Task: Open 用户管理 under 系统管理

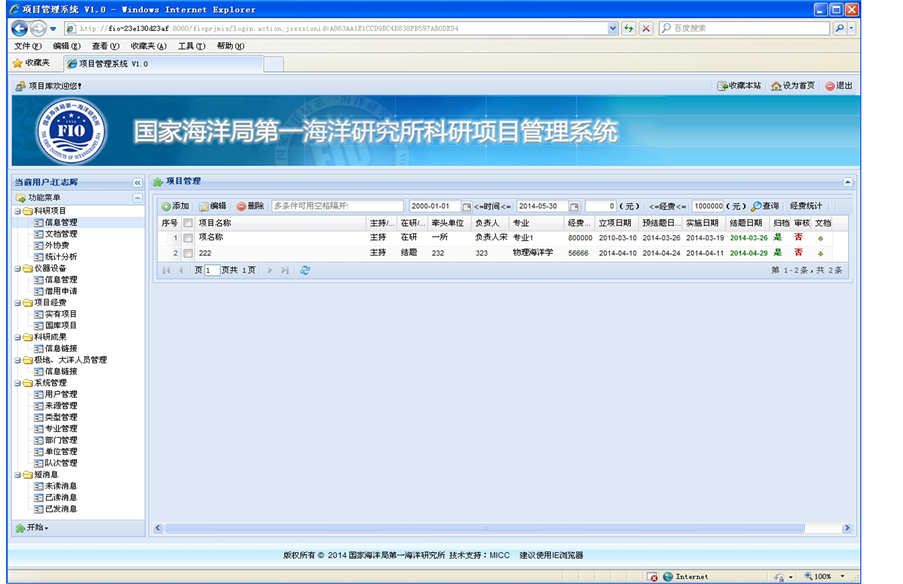Action: click(60, 394)
